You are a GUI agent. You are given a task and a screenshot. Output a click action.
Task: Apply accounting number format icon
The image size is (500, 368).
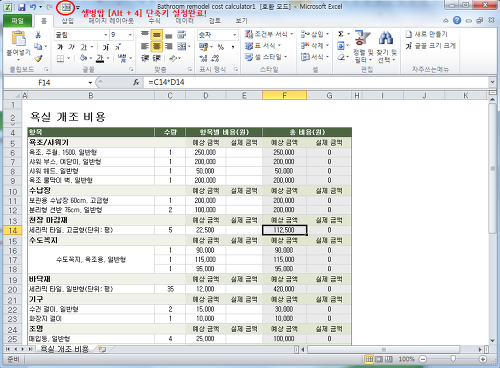click(x=203, y=47)
